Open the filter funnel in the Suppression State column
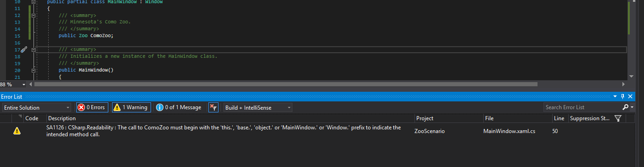Screen dimensions: 644x167 pos(617,118)
